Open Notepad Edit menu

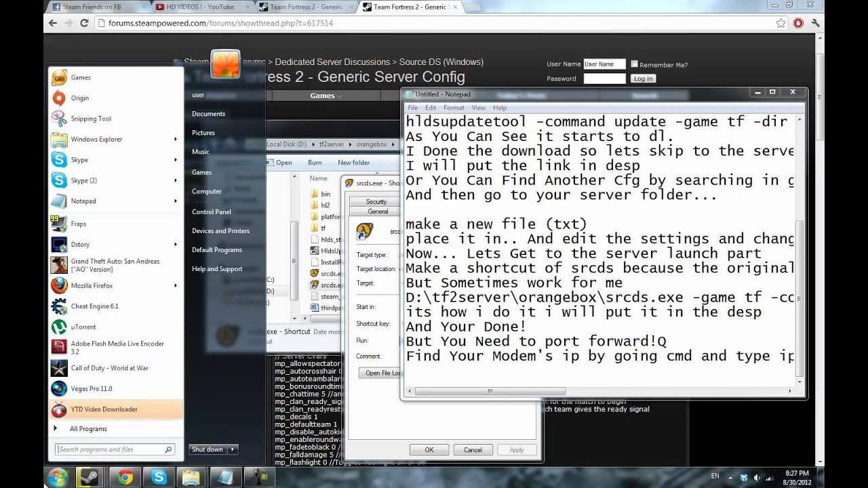[x=431, y=108]
